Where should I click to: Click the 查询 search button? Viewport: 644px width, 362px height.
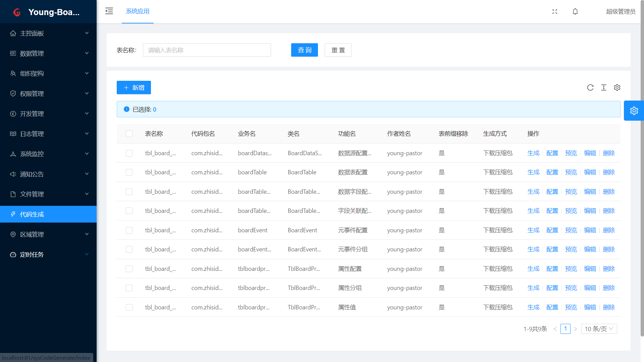(x=304, y=50)
